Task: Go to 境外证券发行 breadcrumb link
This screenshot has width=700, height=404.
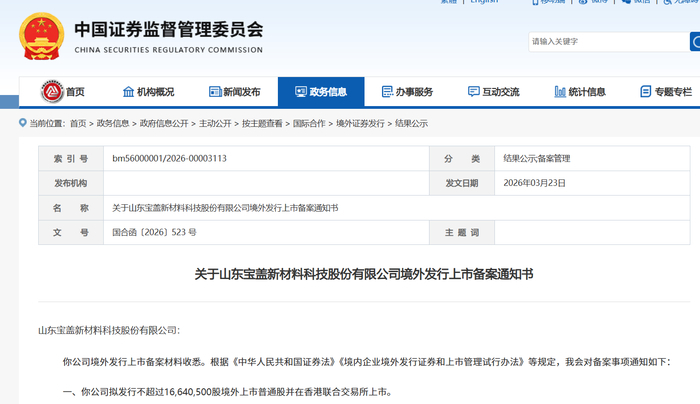Action: click(360, 124)
